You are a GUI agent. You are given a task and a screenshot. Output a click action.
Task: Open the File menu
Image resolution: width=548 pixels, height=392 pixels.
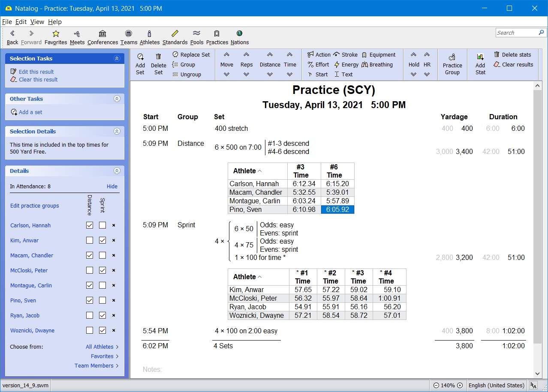click(x=7, y=22)
